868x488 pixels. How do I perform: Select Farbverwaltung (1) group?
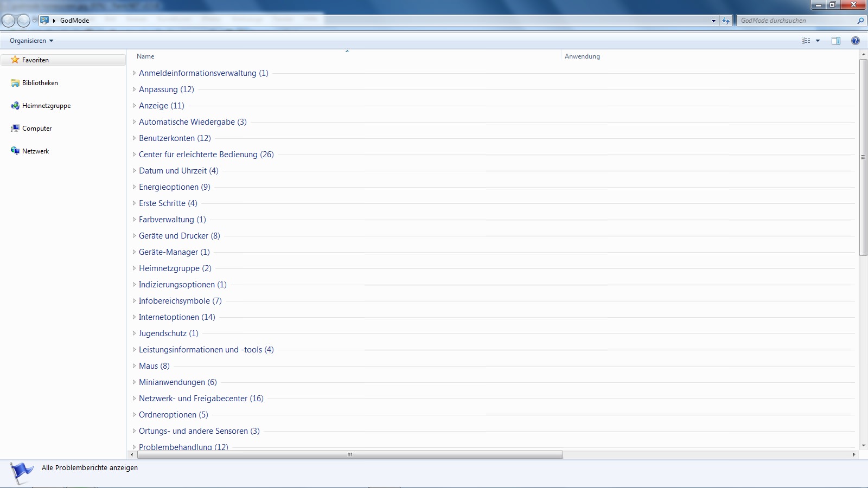[173, 220]
